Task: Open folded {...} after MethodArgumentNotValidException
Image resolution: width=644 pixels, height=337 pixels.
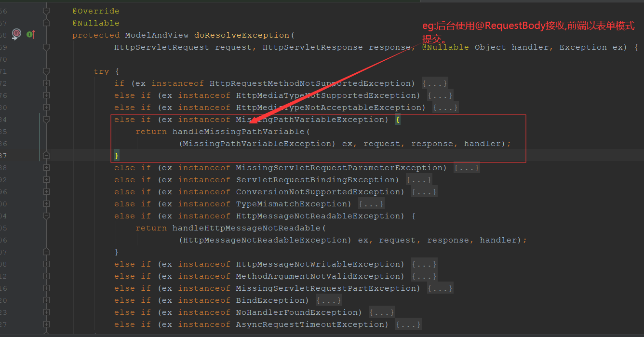Action: point(424,276)
